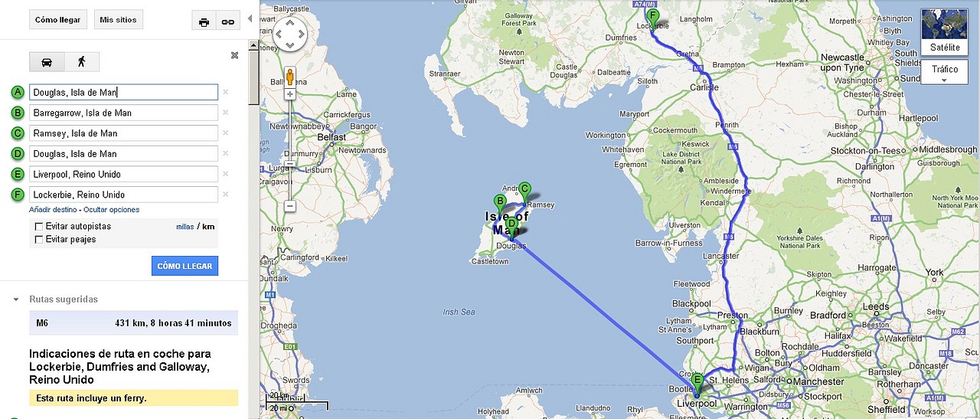The height and width of the screenshot is (419, 980).
Task: Click the zoom in plus button
Action: pos(290,94)
